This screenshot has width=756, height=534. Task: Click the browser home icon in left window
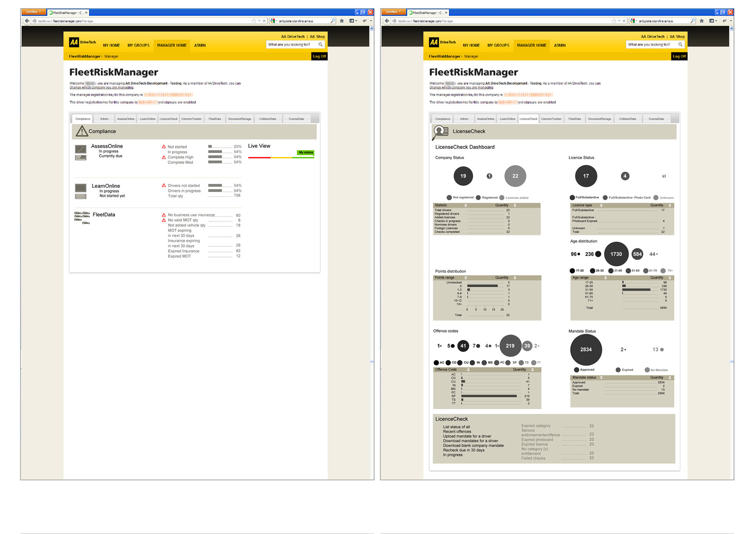342,21
